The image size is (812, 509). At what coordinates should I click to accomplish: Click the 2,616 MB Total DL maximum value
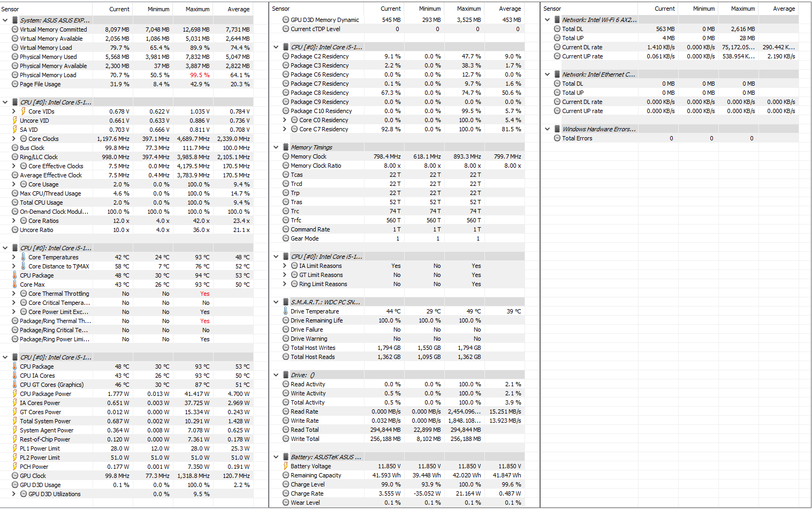[x=743, y=29]
